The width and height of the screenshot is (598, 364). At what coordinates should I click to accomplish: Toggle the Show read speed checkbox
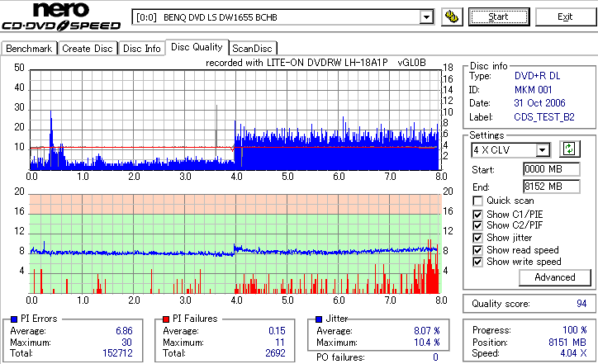coord(477,250)
